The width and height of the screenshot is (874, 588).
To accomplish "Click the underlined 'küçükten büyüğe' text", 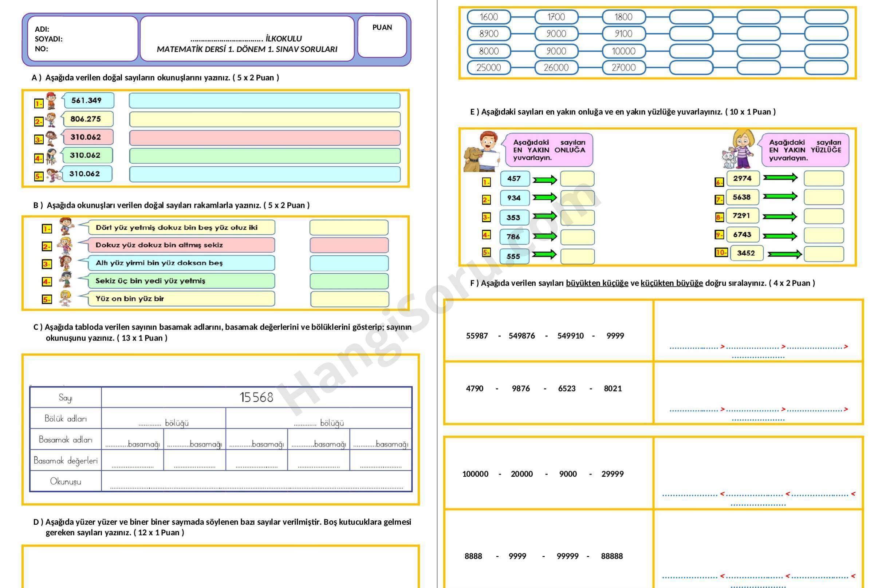I will point(672,283).
